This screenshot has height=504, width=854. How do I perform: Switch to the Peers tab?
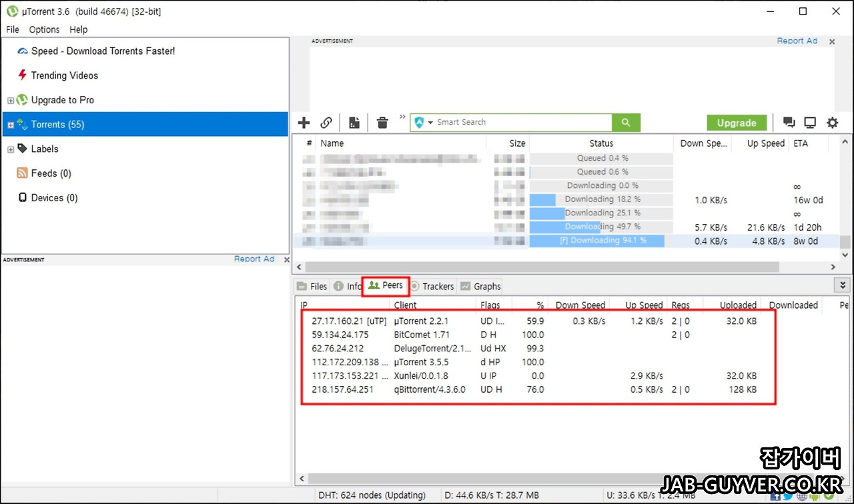pyautogui.click(x=386, y=285)
